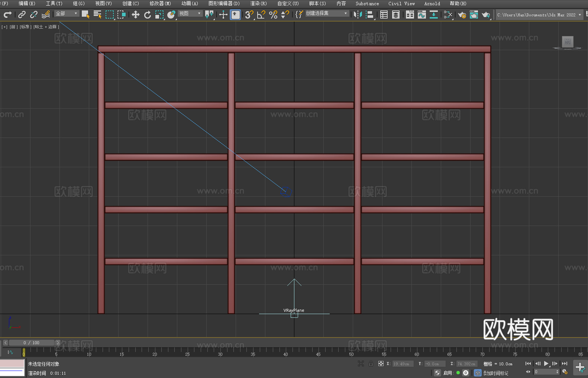Open the 渲染(R) menu

(x=259, y=3)
